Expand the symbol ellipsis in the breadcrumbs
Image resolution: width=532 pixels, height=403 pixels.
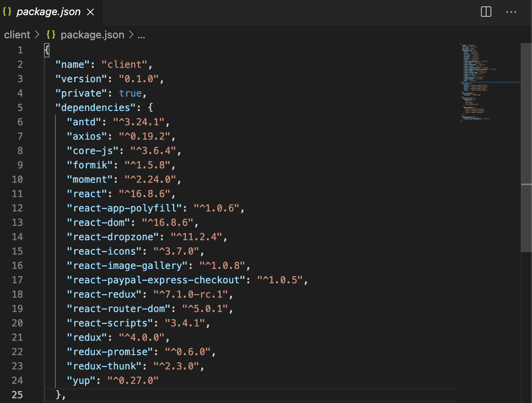click(142, 36)
